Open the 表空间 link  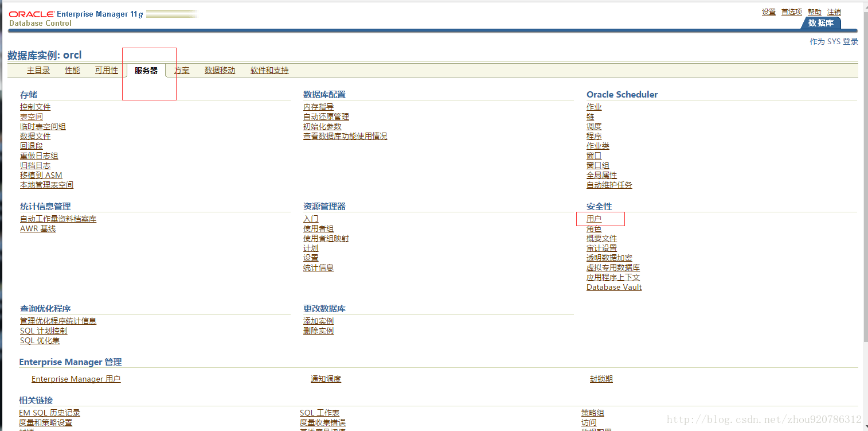click(x=32, y=117)
